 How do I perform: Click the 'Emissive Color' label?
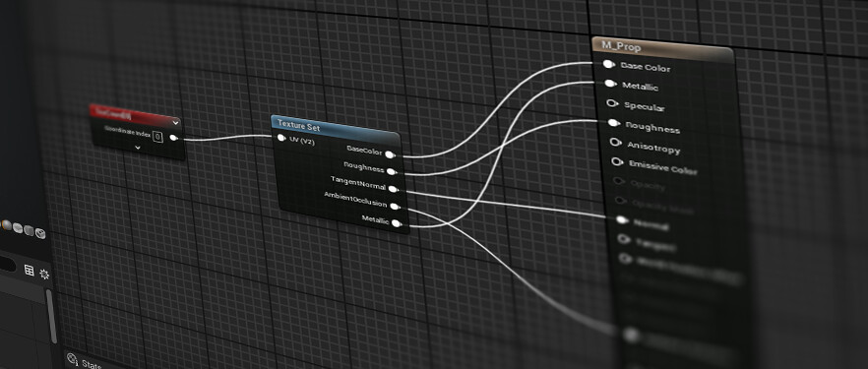(663, 166)
